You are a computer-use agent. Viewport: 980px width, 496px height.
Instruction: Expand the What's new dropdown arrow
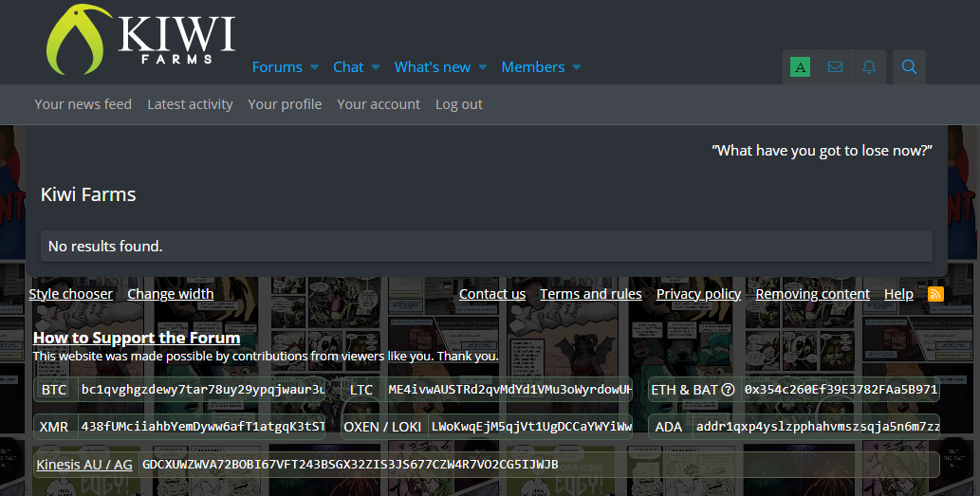[x=482, y=67]
